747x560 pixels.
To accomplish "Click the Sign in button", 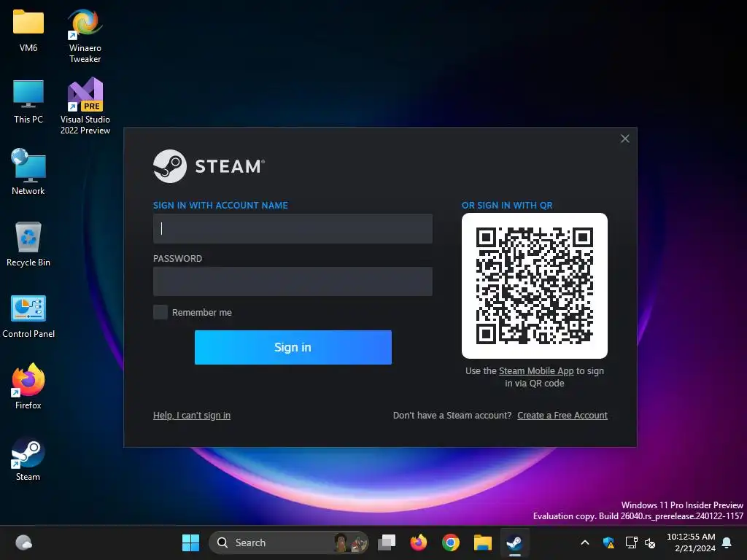I will 293,347.
